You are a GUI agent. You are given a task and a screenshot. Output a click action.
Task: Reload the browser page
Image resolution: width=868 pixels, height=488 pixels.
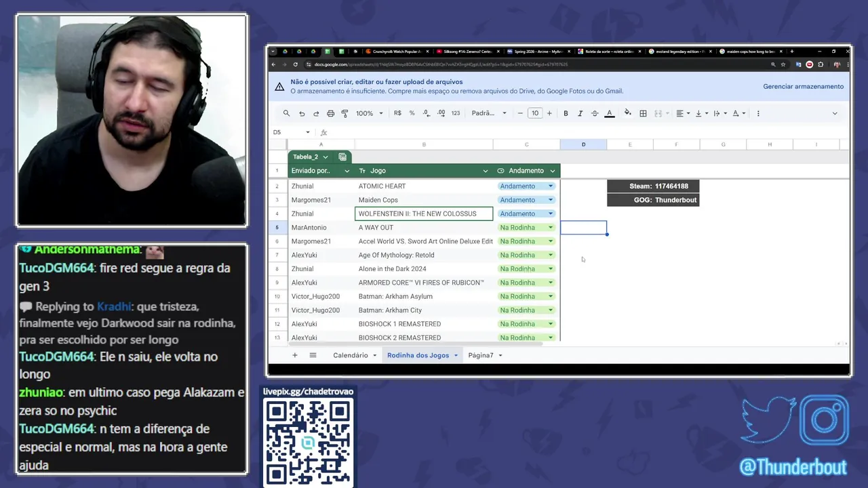tap(296, 64)
